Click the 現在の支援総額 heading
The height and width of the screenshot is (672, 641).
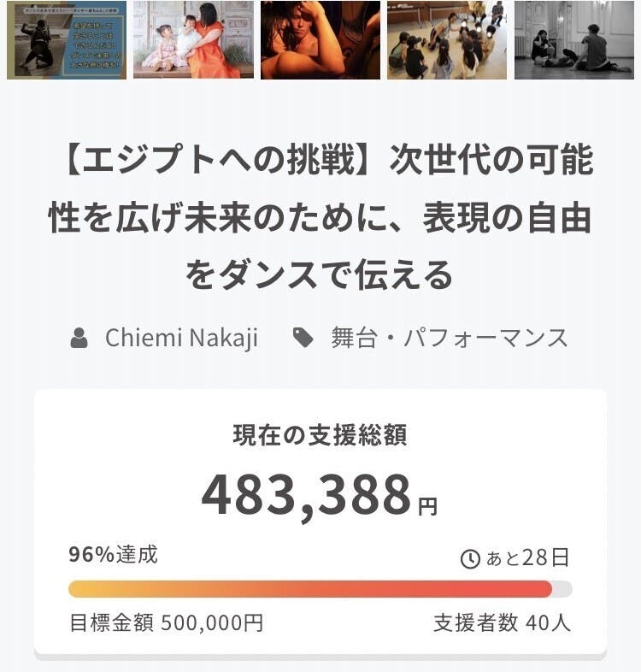tap(320, 435)
